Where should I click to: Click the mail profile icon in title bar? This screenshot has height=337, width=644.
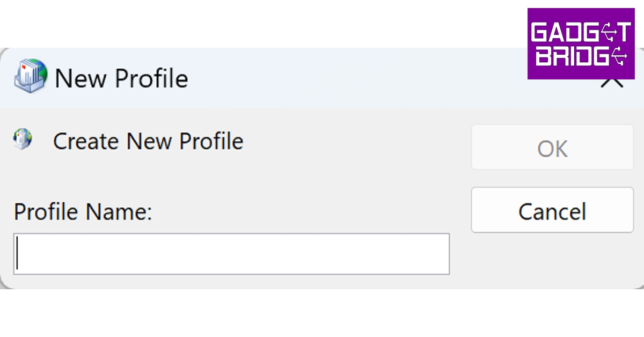point(30,76)
